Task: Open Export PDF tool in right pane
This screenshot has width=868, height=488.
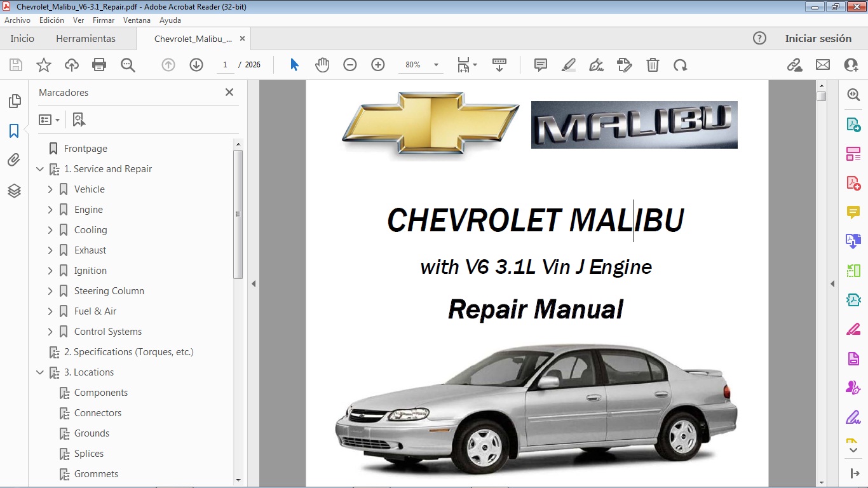Action: coord(853,124)
